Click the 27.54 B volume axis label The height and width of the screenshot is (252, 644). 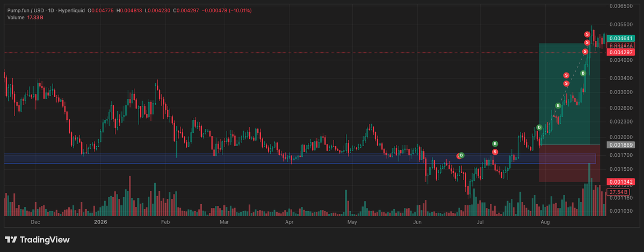619,192
